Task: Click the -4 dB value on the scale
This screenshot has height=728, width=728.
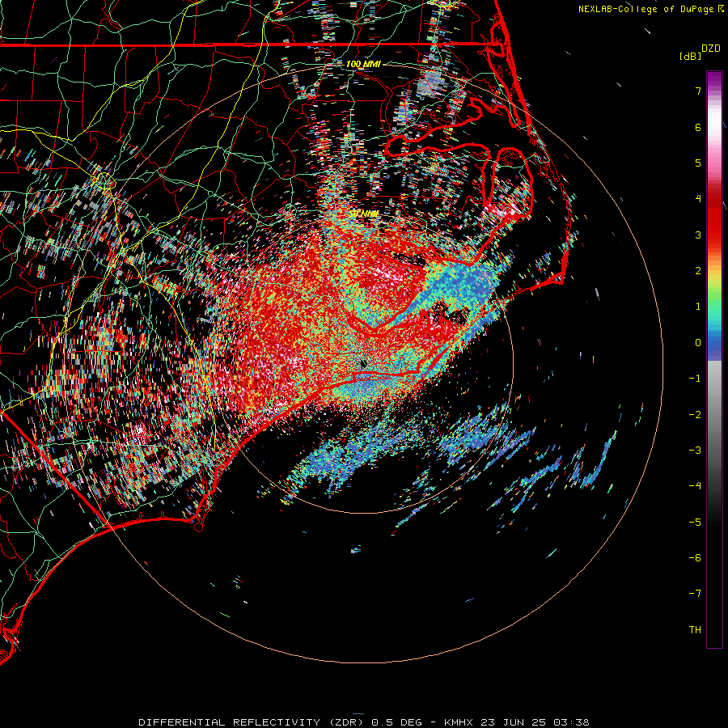Action: (695, 486)
